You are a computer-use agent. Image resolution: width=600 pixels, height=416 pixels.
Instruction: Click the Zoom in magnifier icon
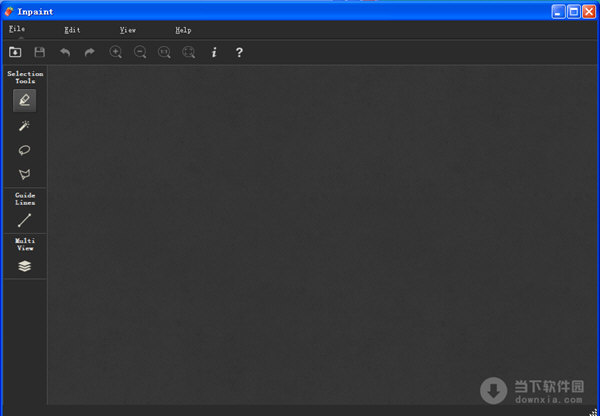[x=115, y=52]
